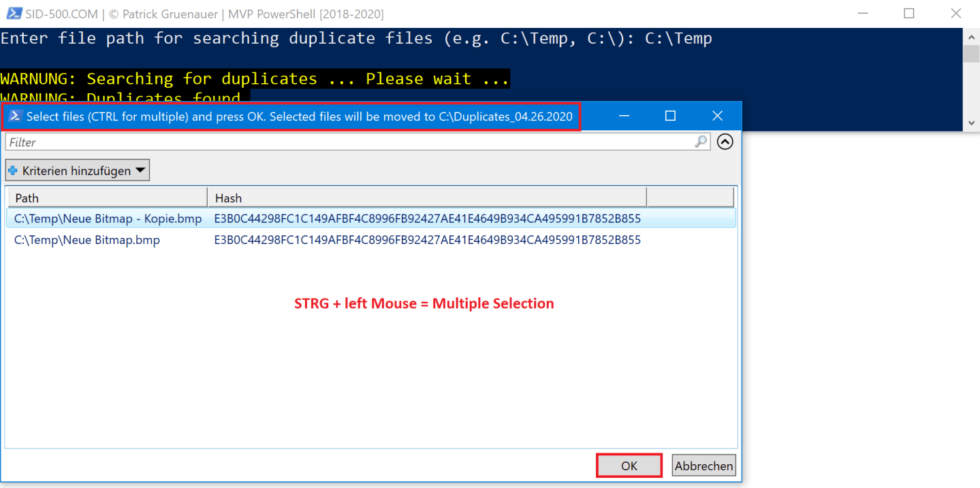Click the 'Enter file path' console prompt line
Viewport: 980px width, 488px height.
pos(356,38)
